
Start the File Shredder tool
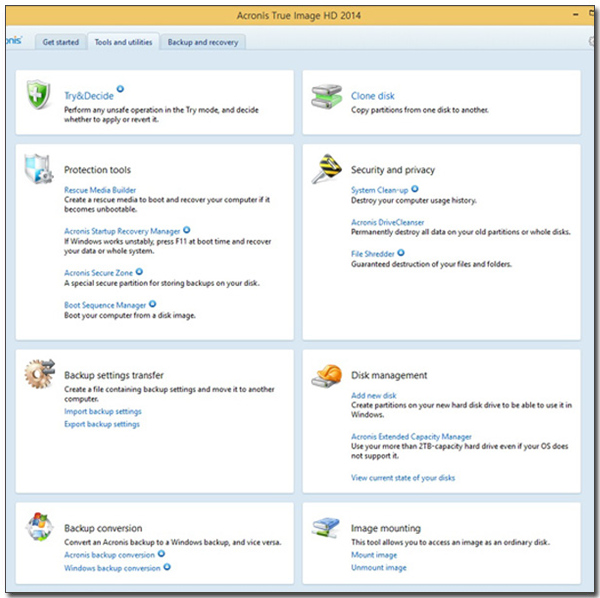373,254
